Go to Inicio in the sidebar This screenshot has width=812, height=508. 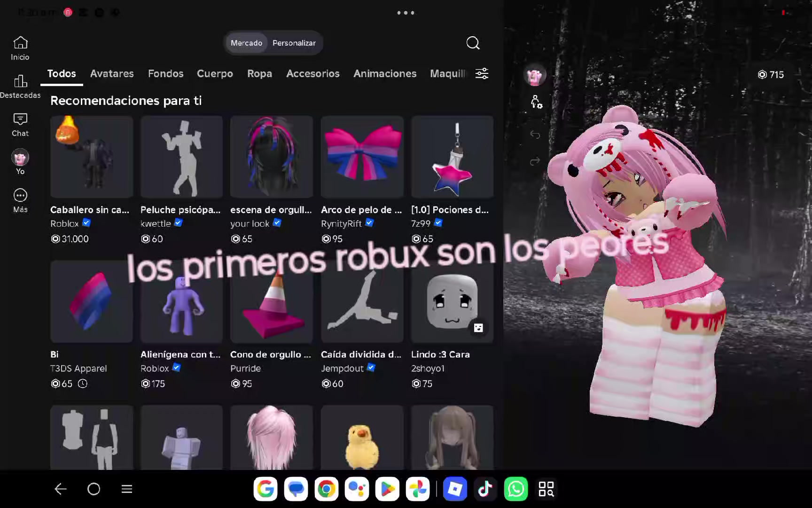[x=20, y=48]
